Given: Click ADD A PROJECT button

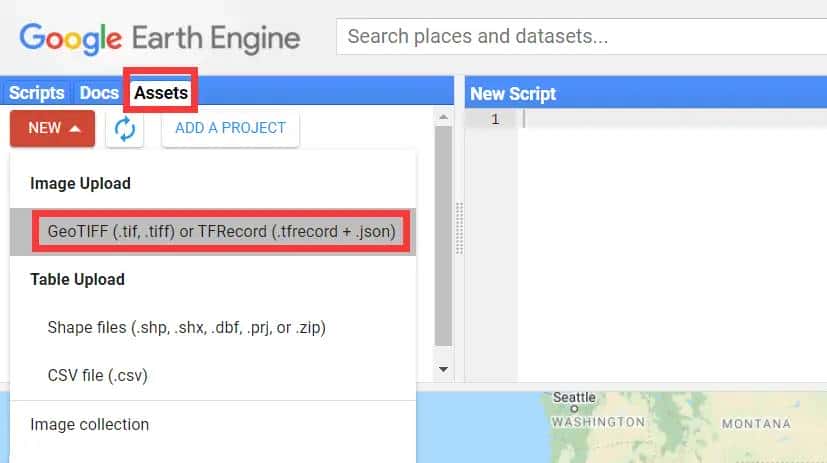Looking at the screenshot, I should [x=230, y=128].
